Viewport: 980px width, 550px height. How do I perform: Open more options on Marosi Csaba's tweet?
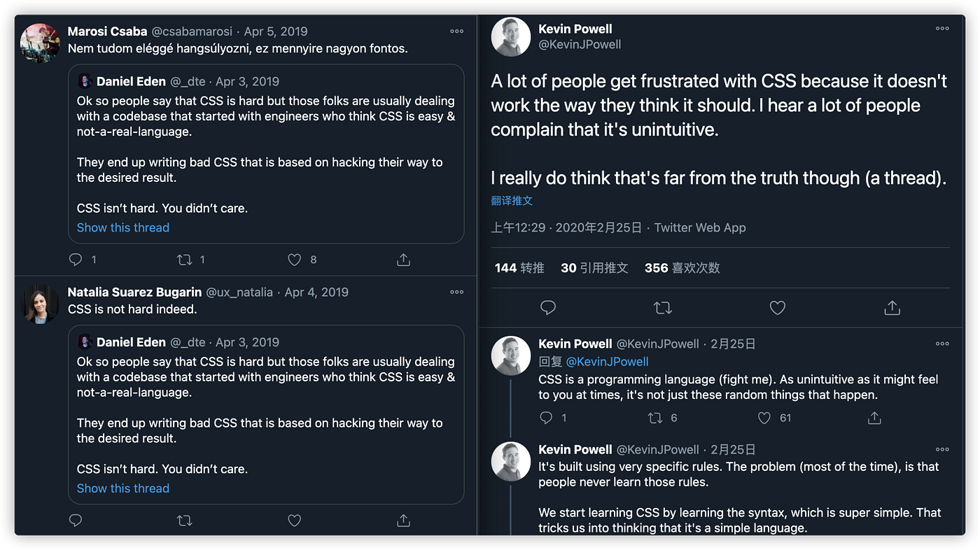[x=456, y=31]
